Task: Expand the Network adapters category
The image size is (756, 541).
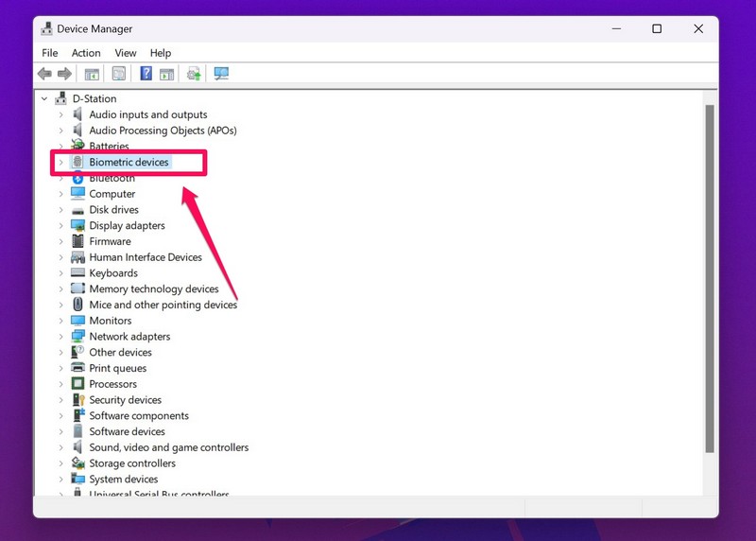Action: tap(61, 337)
